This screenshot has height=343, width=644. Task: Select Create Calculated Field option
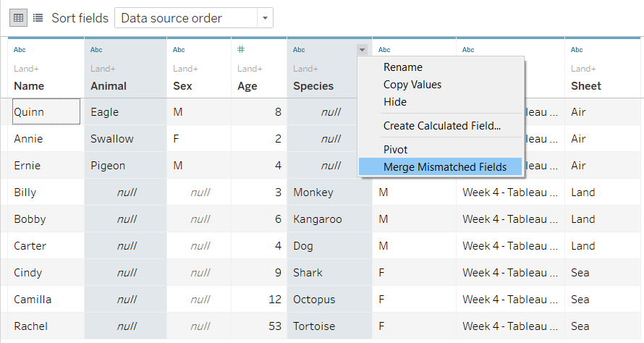441,126
